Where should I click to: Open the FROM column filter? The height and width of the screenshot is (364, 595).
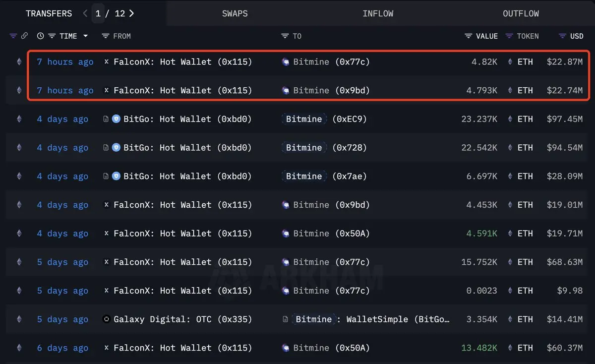[x=105, y=36]
